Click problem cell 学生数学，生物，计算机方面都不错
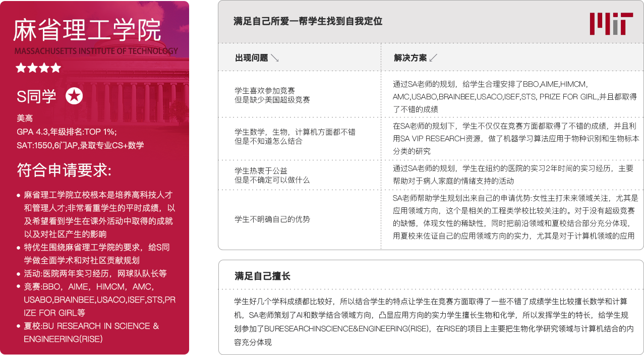The width and height of the screenshot is (644, 355). (295, 137)
